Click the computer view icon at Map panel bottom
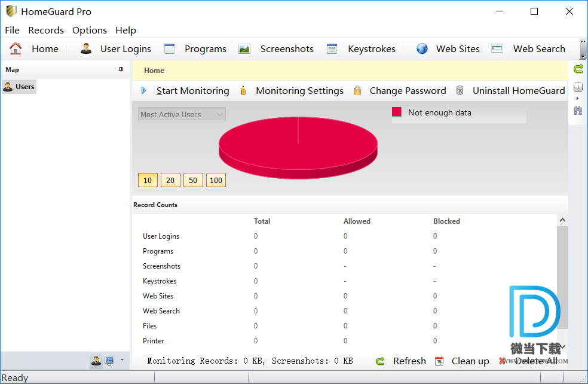Viewport: 588px width, 384px height. [x=109, y=361]
